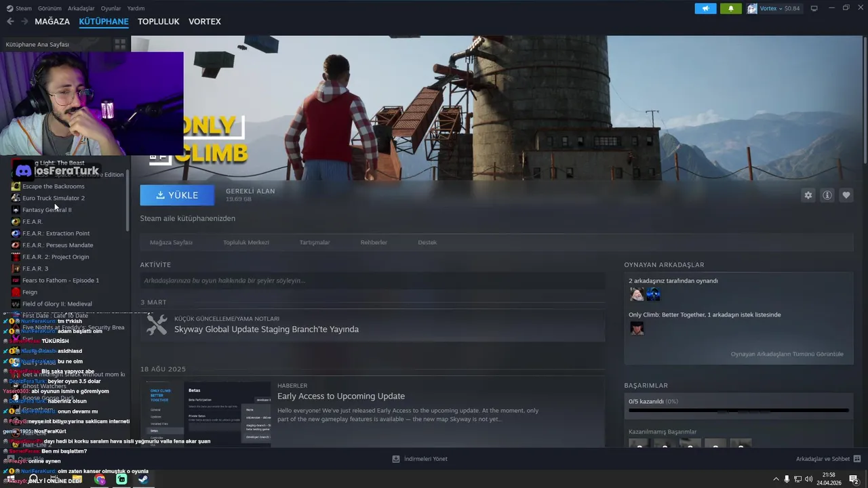868x488 pixels.
Task: Open the Steam announcements megaphone button
Action: coord(705,9)
